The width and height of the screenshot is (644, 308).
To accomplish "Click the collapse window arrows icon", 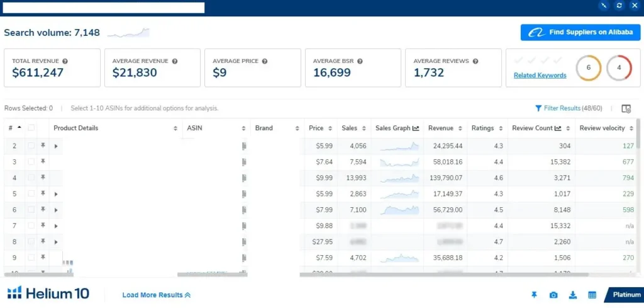I will 604,6.
